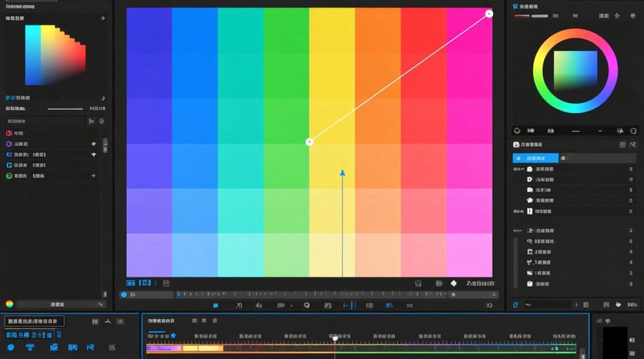Click the blue circle icon in bottom-left tool row
Image resolution: width=644 pixels, height=359 pixels.
(x=11, y=347)
